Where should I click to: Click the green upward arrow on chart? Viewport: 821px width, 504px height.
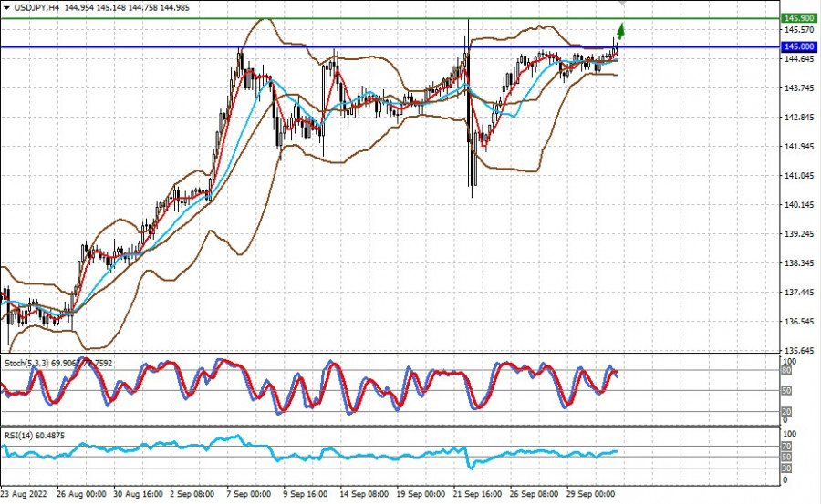coord(621,32)
